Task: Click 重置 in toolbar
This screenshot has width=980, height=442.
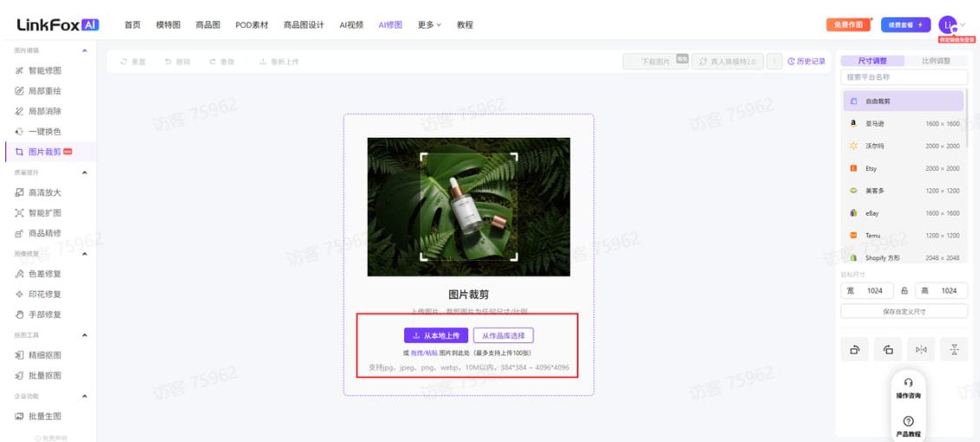Action: click(x=134, y=62)
